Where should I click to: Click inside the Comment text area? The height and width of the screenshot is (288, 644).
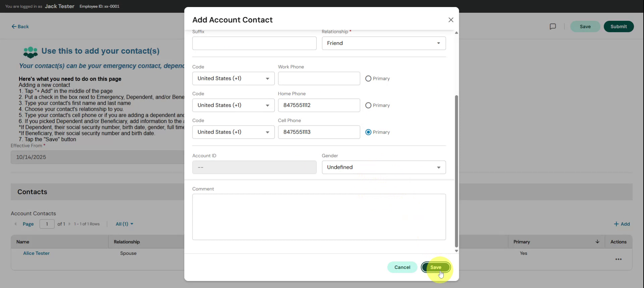point(319,217)
